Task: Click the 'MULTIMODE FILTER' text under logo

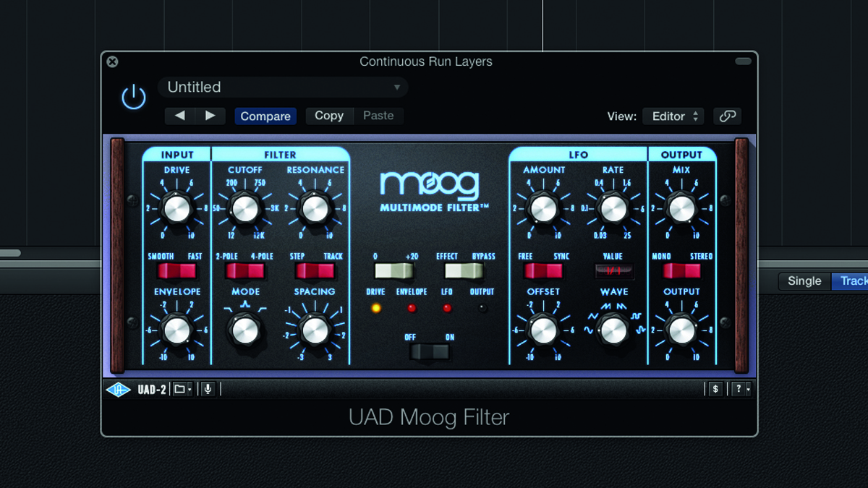Action: (x=434, y=208)
